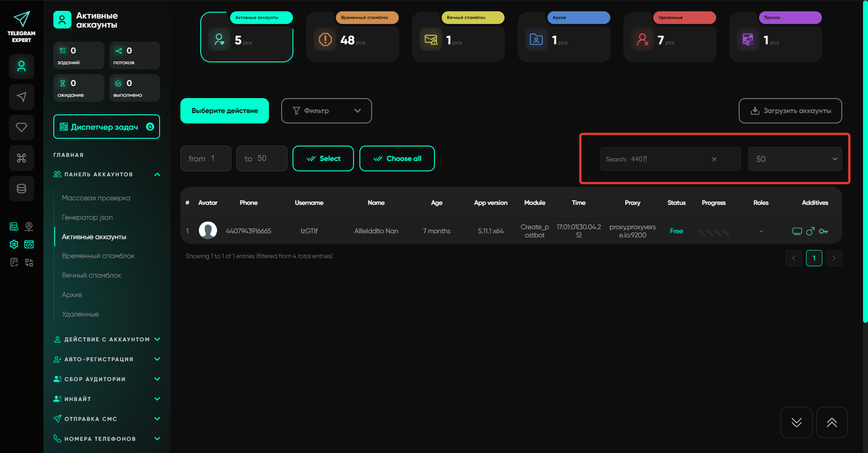Click the command symbol sidebar icon

21,158
